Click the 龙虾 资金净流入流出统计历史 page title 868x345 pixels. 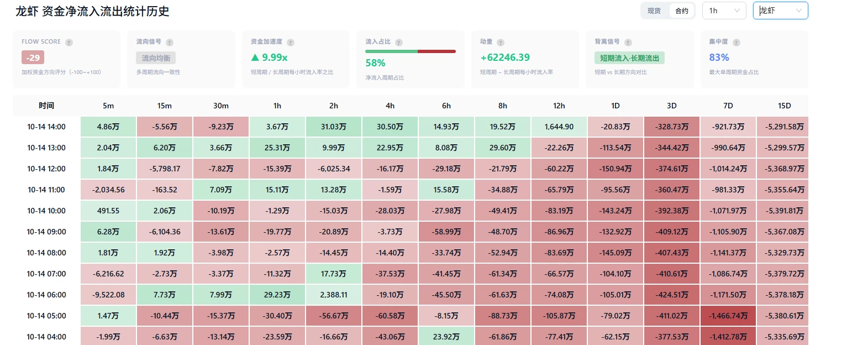(x=92, y=11)
